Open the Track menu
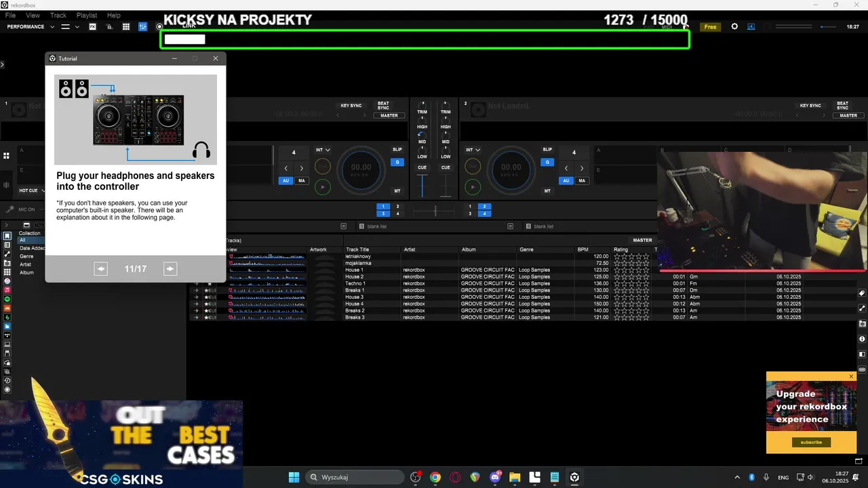 point(58,15)
